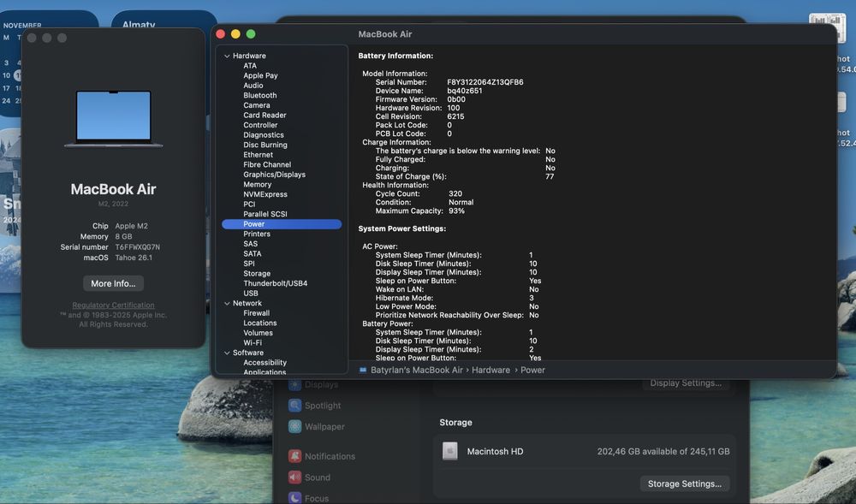This screenshot has width=856, height=504.
Task: Select SPI in the sidebar
Action: coord(249,264)
